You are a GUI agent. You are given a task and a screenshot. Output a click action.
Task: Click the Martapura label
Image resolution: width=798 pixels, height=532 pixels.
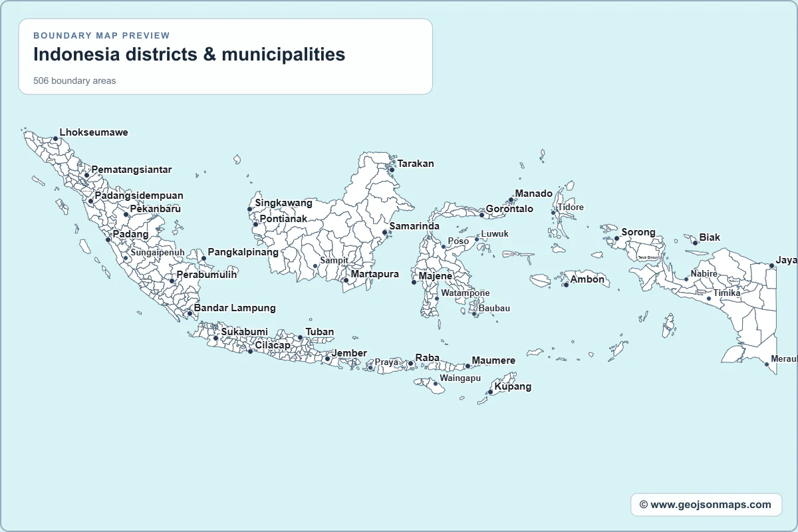click(x=375, y=274)
